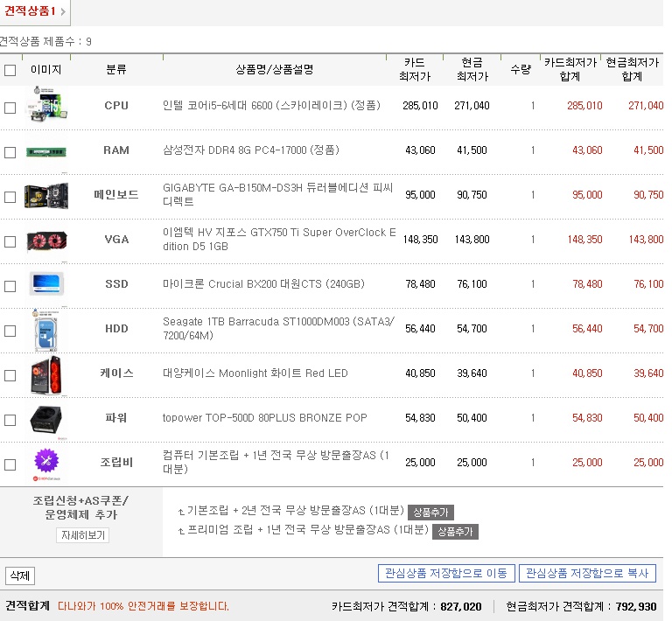Tick the checkbox for the HDD row
Screen dimensions: 672x621
10,331
